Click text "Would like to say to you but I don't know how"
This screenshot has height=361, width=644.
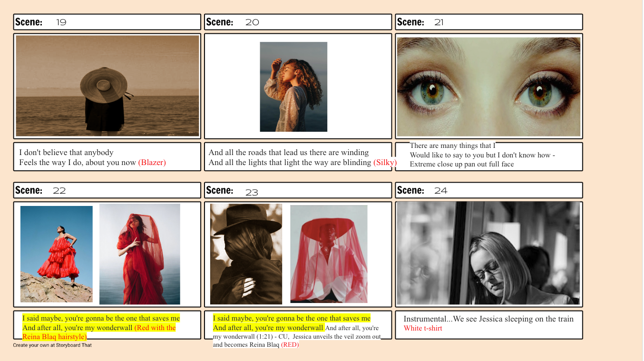pyautogui.click(x=479, y=155)
